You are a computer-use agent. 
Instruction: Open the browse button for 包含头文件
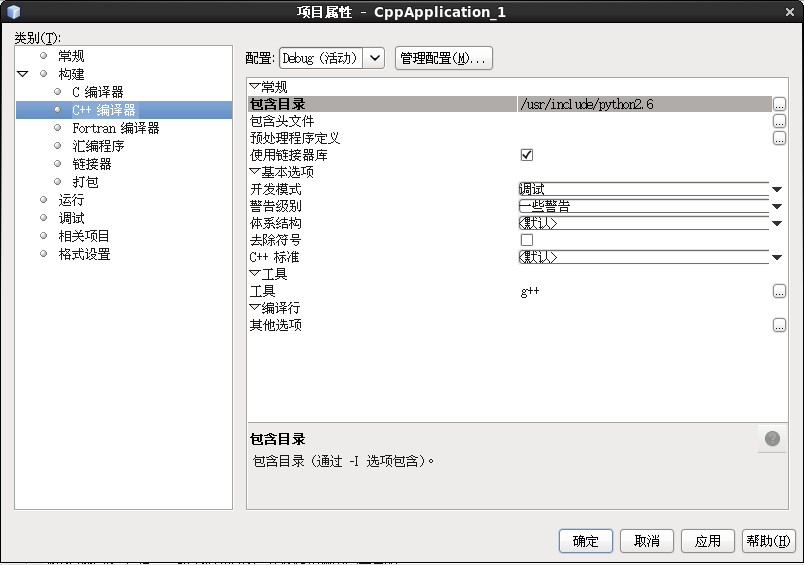779,121
